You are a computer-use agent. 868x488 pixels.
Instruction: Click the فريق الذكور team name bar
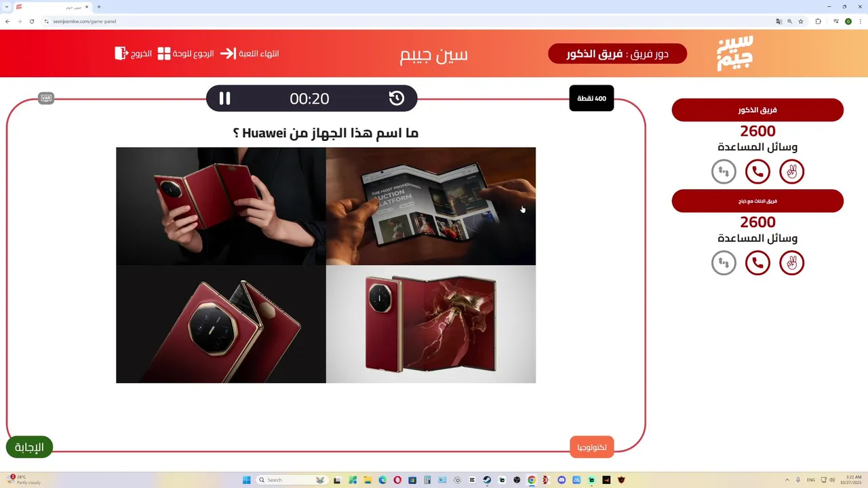pyautogui.click(x=757, y=110)
